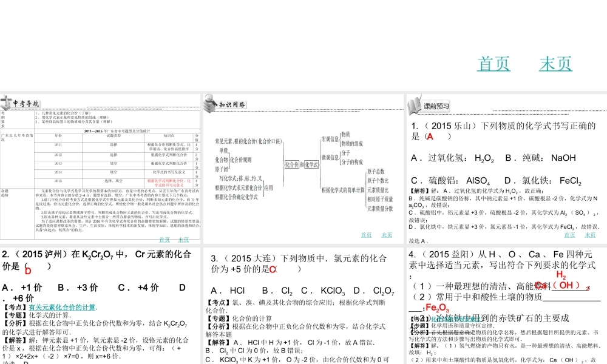
Task: Click 常见元素、根的化合价 node in mind map
Action: 248,141
